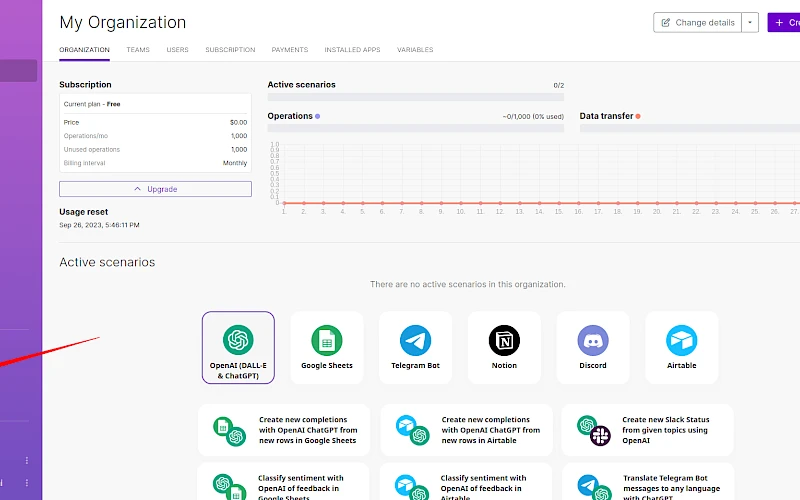The width and height of the screenshot is (800, 500).
Task: Choose the Notion app card
Action: (504, 347)
